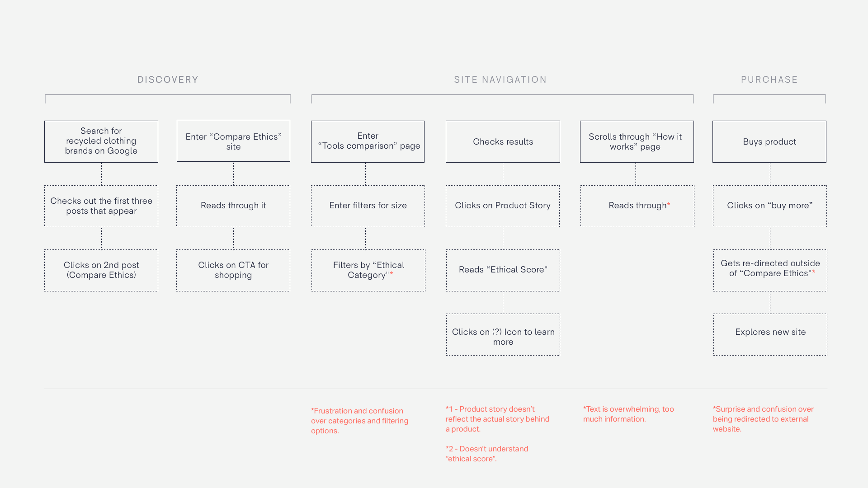Click the "Clicks on Product Story" box
868x488 pixels.
503,206
